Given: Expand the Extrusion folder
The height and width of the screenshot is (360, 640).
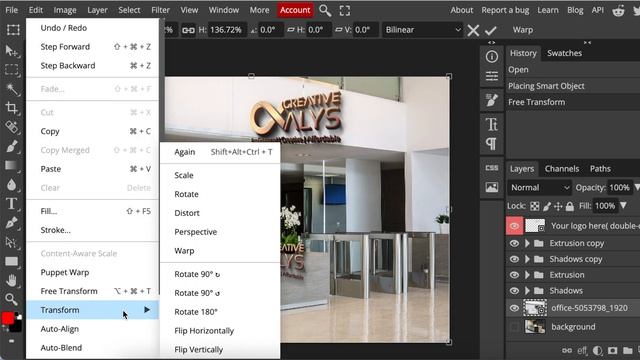Looking at the screenshot, I should pos(527,275).
